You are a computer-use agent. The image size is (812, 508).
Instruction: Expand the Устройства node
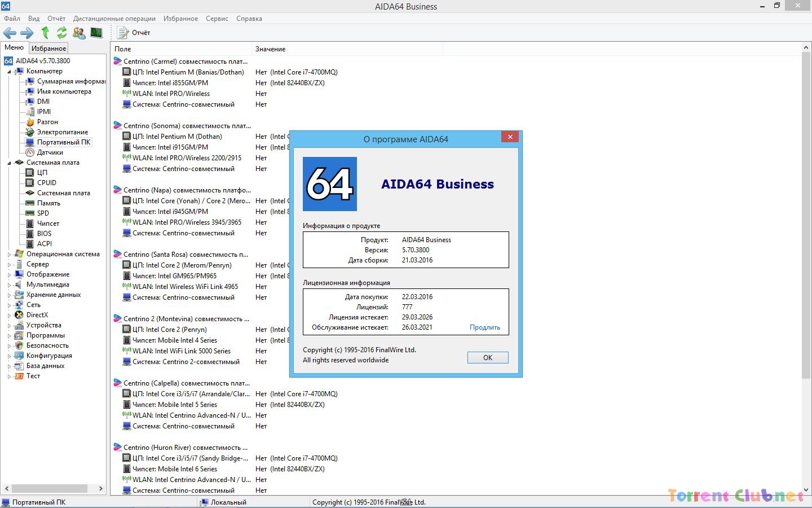[x=9, y=326]
